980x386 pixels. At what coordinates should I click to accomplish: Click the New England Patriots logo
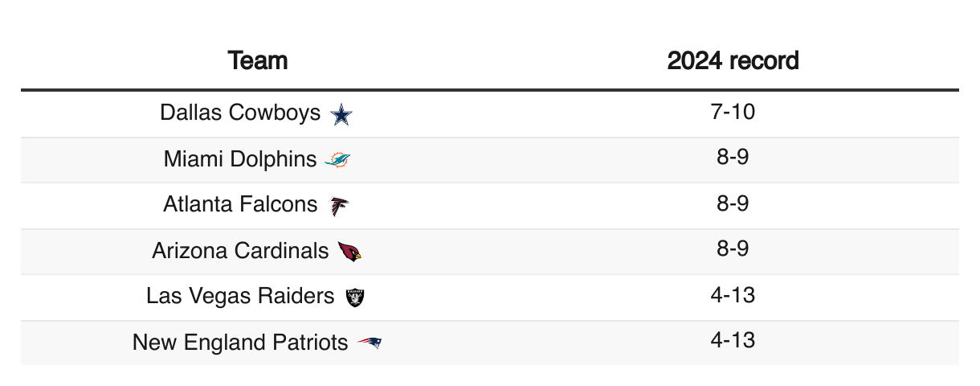click(x=370, y=343)
